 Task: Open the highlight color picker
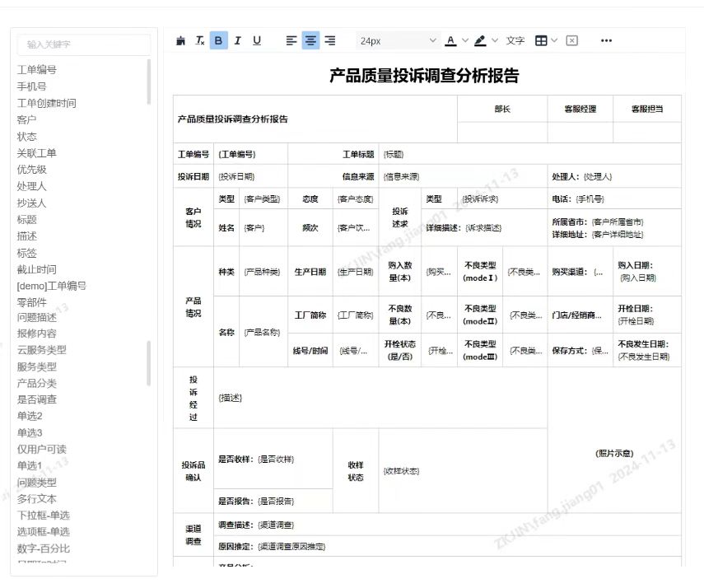[480, 40]
